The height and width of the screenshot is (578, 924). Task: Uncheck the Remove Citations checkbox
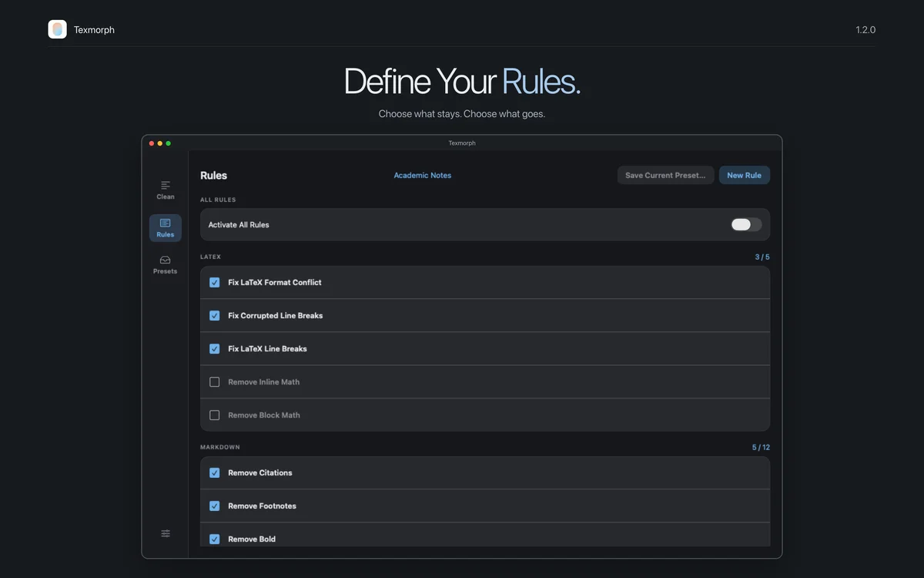point(215,472)
